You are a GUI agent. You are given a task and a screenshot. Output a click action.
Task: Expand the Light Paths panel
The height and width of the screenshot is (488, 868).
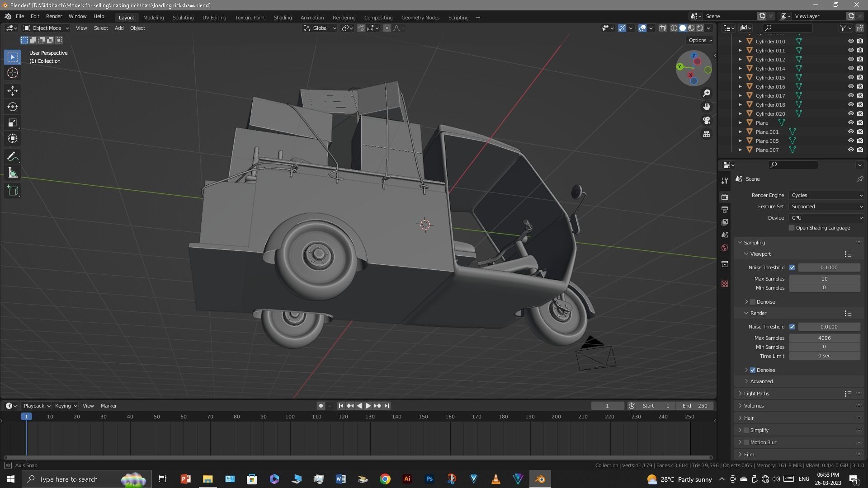[x=756, y=394]
